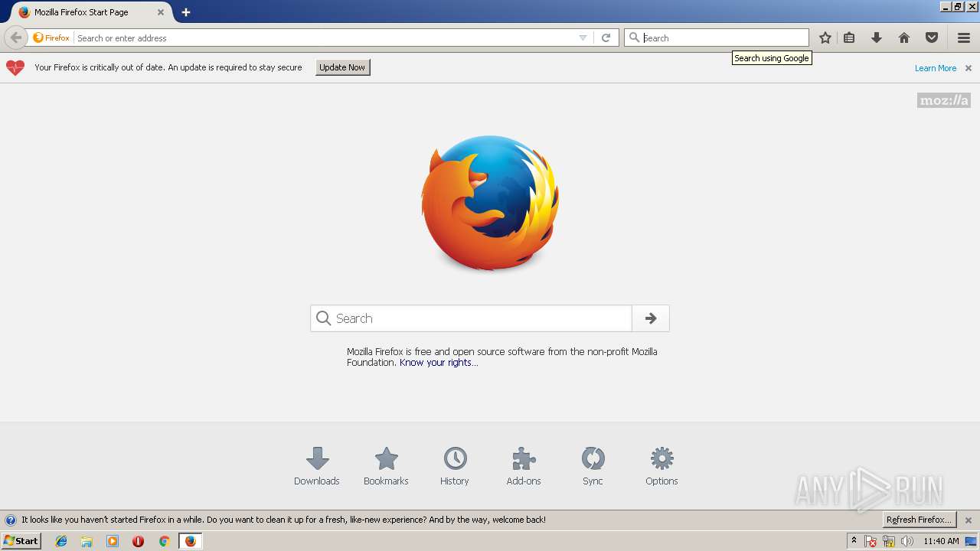
Task: Click the Action Center flag tray icon
Action: pyautogui.click(x=871, y=541)
